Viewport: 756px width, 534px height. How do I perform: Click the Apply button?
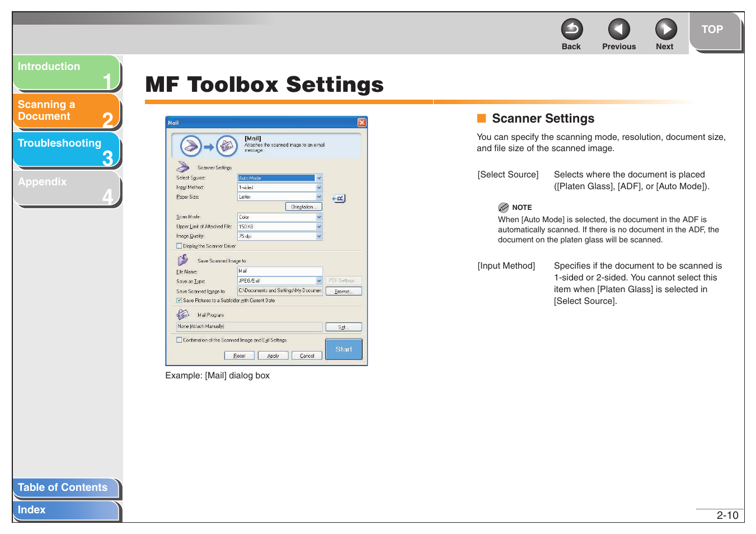point(273,355)
